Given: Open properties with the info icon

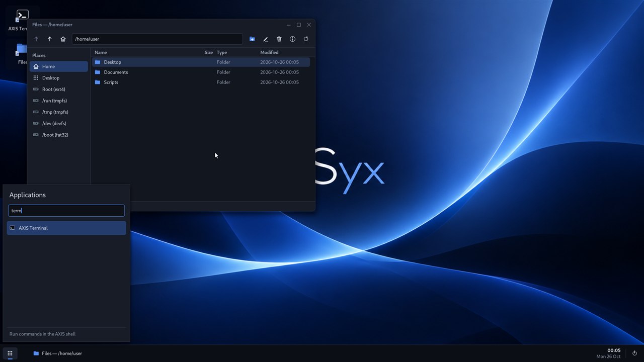Looking at the screenshot, I should pos(292,39).
